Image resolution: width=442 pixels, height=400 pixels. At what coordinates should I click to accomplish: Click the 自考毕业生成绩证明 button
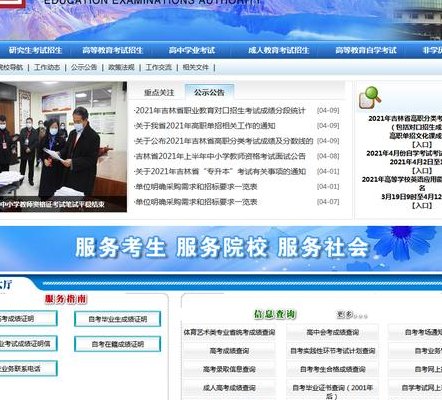coord(118,319)
